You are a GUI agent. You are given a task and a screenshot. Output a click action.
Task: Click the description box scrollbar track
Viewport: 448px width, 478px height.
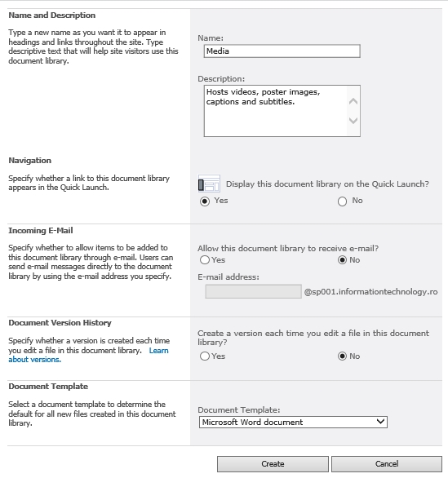[353, 111]
